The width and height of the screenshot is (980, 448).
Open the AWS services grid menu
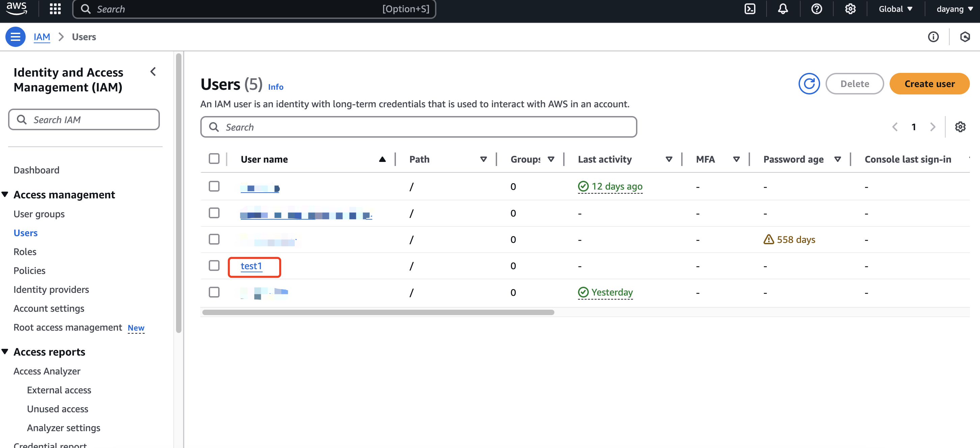click(55, 9)
